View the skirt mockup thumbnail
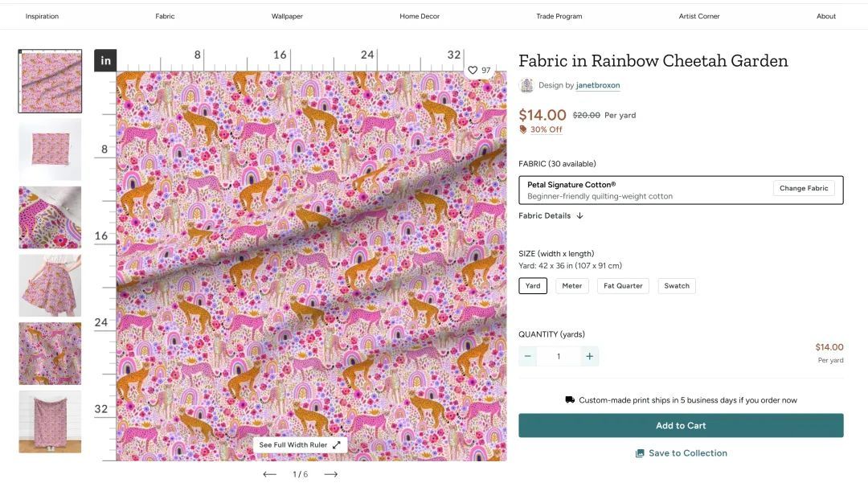 pyautogui.click(x=50, y=285)
